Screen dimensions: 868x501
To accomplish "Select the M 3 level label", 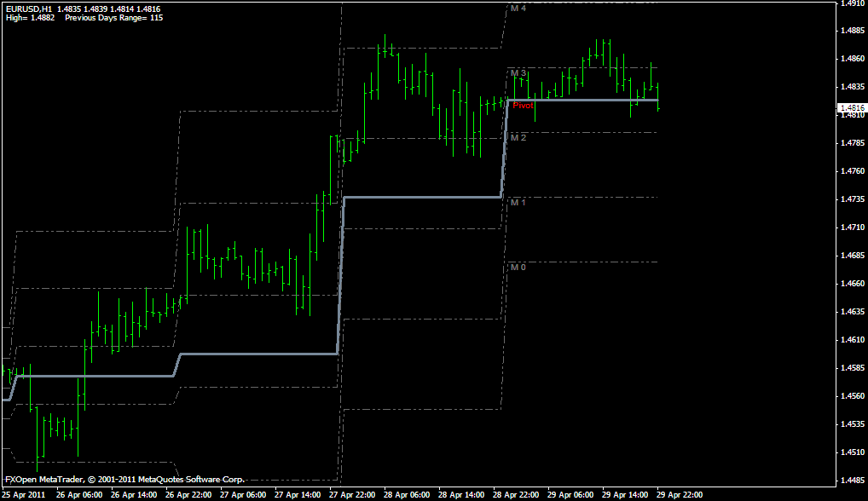I will pyautogui.click(x=518, y=73).
